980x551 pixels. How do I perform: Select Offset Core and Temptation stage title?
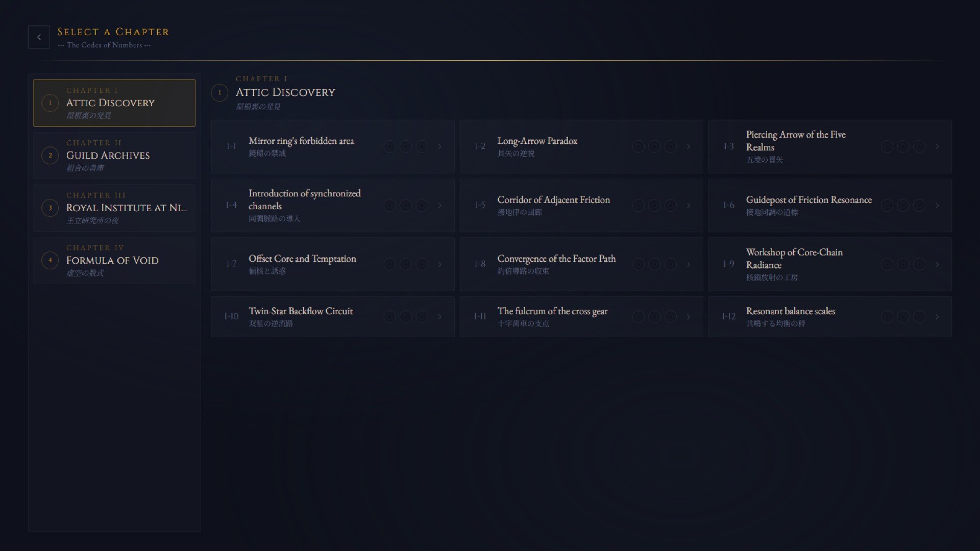pyautogui.click(x=302, y=259)
